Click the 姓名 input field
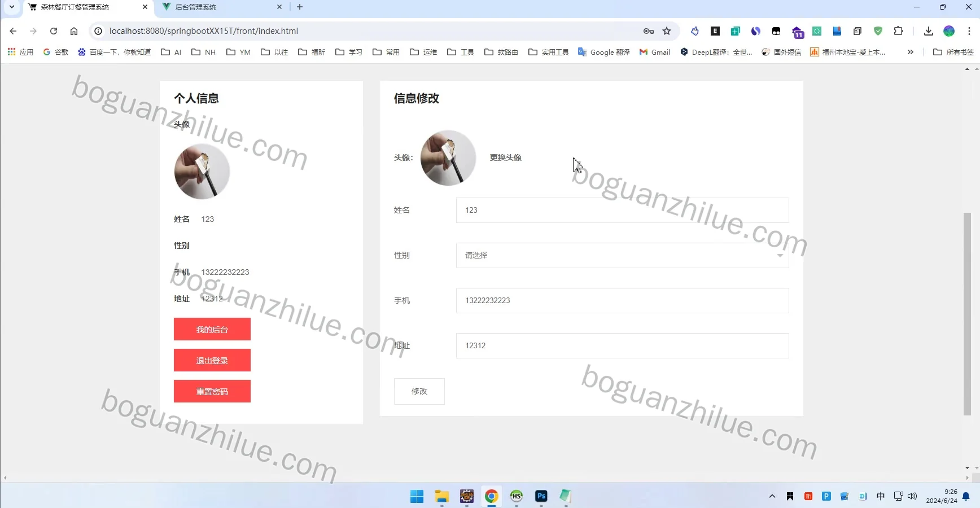980x508 pixels. coord(622,210)
